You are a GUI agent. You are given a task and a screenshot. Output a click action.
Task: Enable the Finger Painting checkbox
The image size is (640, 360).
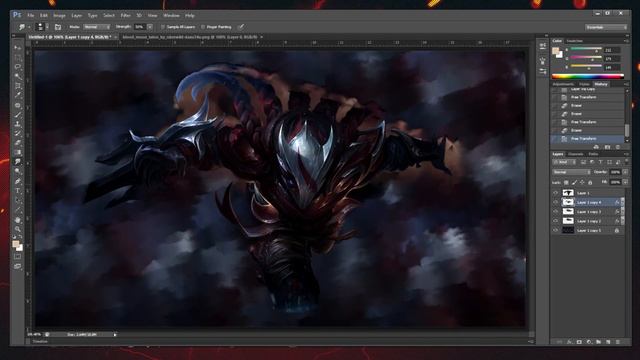tap(202, 27)
